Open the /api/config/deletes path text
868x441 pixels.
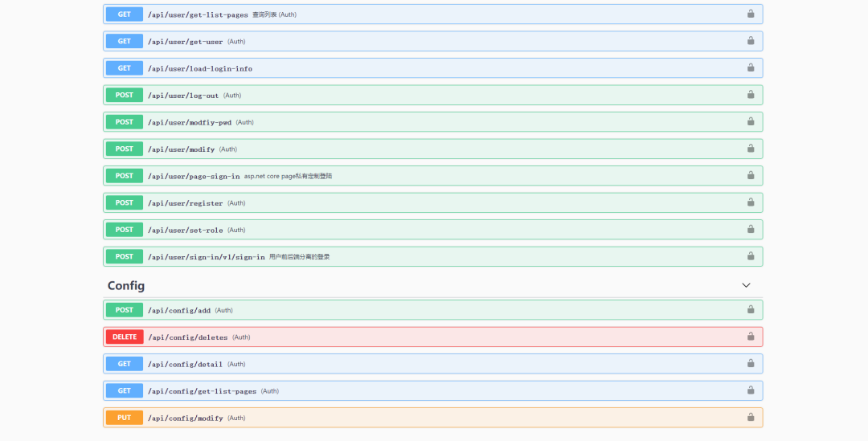point(187,337)
